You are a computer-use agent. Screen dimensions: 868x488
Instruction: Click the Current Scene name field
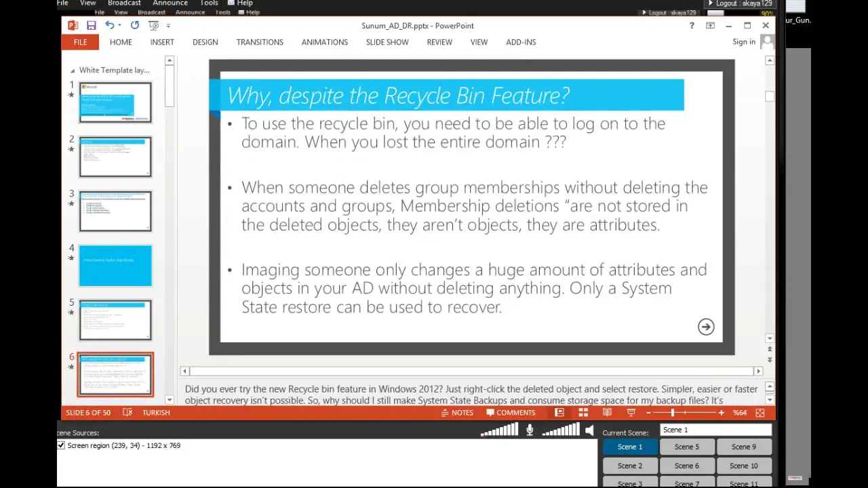[x=715, y=430]
